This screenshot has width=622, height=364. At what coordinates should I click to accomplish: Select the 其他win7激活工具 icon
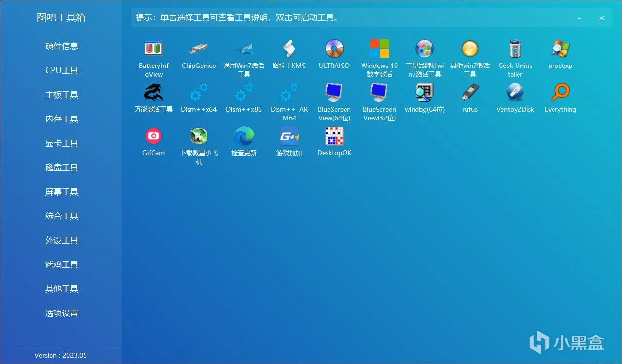coord(470,49)
